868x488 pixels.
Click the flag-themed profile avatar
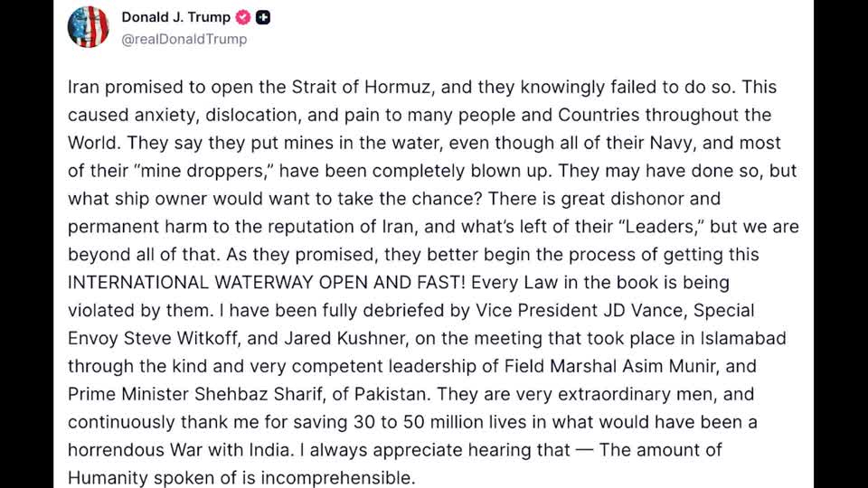88,27
